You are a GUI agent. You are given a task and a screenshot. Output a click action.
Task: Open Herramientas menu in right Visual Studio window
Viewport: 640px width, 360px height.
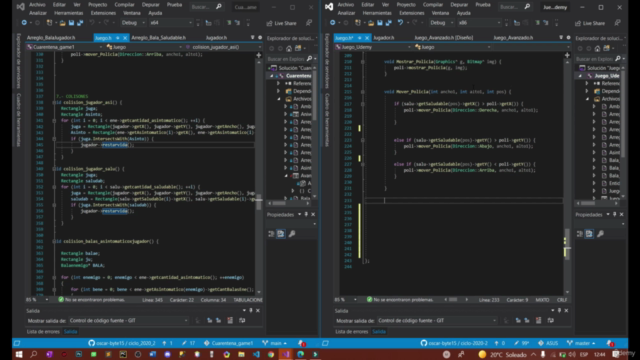pyautogui.click(x=377, y=13)
